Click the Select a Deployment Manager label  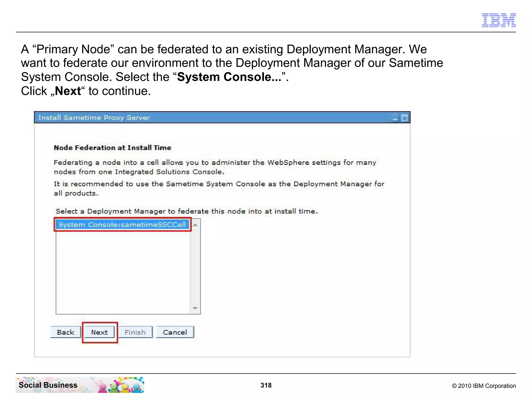pyautogui.click(x=187, y=211)
